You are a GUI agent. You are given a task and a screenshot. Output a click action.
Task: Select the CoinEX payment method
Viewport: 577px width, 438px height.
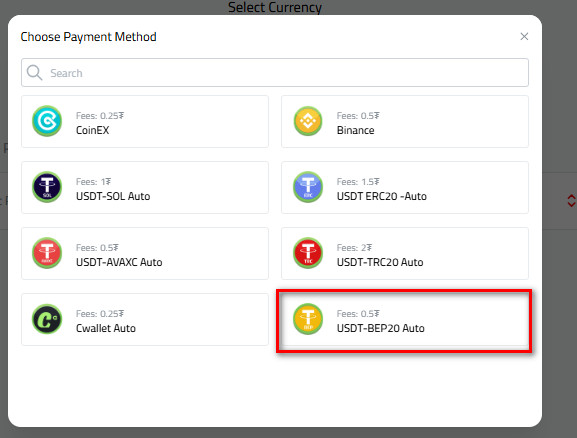tap(145, 121)
